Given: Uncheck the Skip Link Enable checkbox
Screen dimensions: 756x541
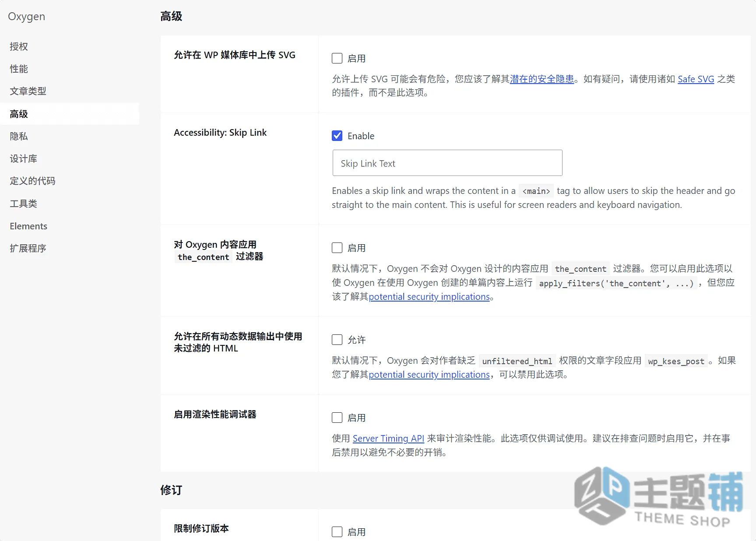Looking at the screenshot, I should [x=337, y=136].
